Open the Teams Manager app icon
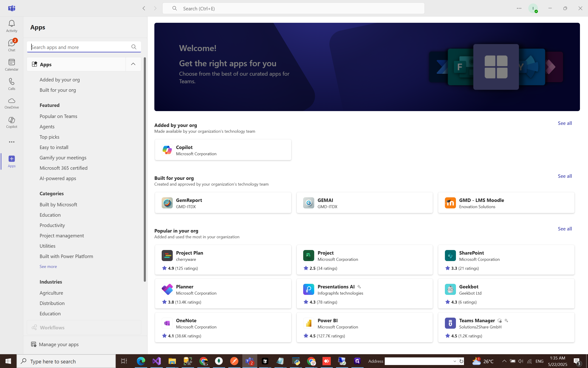Viewport: 588px width, 368px height. point(450,323)
